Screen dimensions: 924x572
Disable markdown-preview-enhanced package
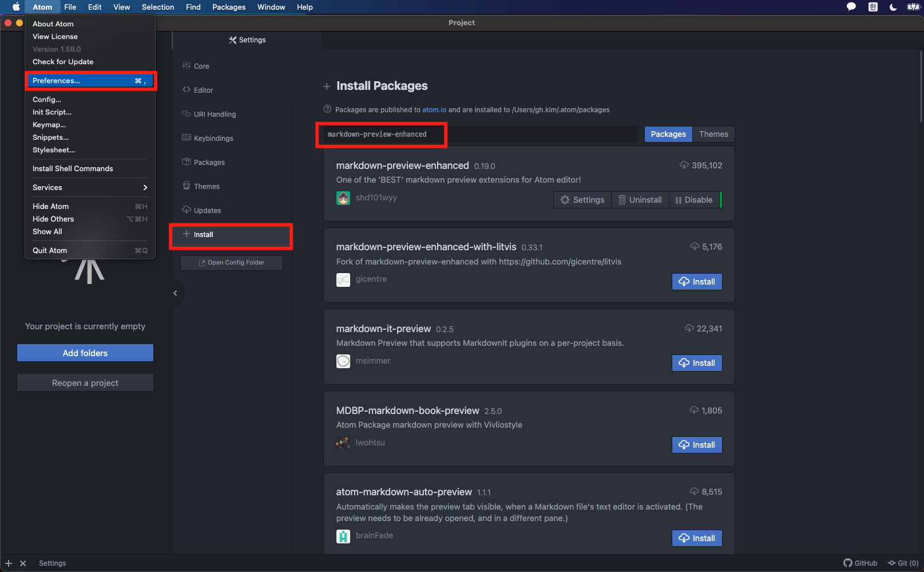point(694,200)
